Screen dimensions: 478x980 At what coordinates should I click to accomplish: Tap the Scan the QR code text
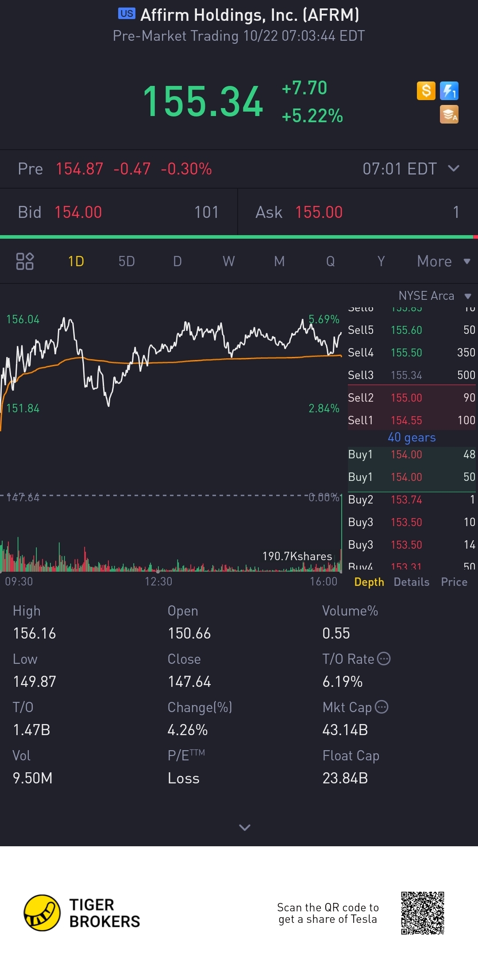(328, 913)
